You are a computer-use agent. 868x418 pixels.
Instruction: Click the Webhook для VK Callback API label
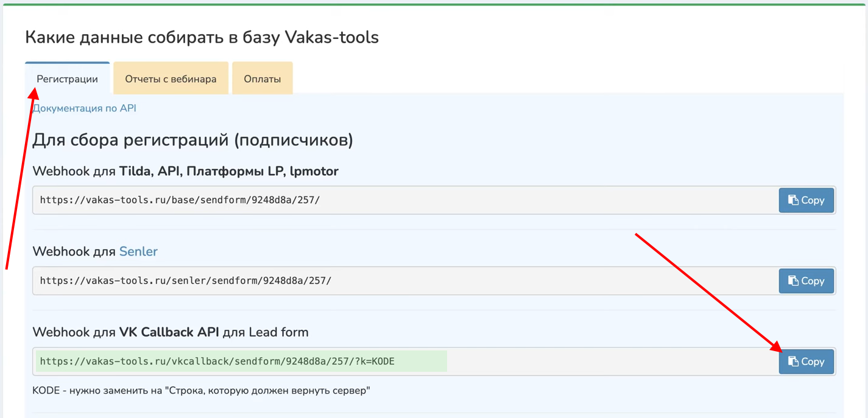pyautogui.click(x=170, y=332)
